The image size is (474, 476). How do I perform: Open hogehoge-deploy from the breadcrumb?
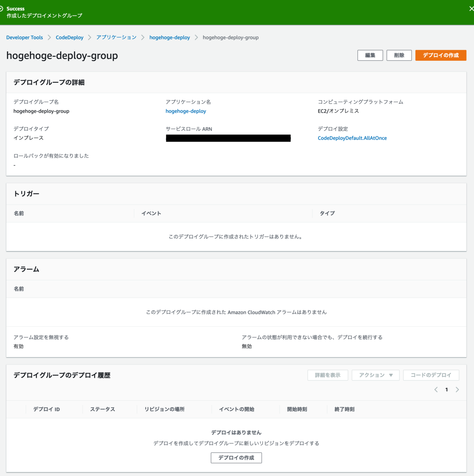point(169,37)
